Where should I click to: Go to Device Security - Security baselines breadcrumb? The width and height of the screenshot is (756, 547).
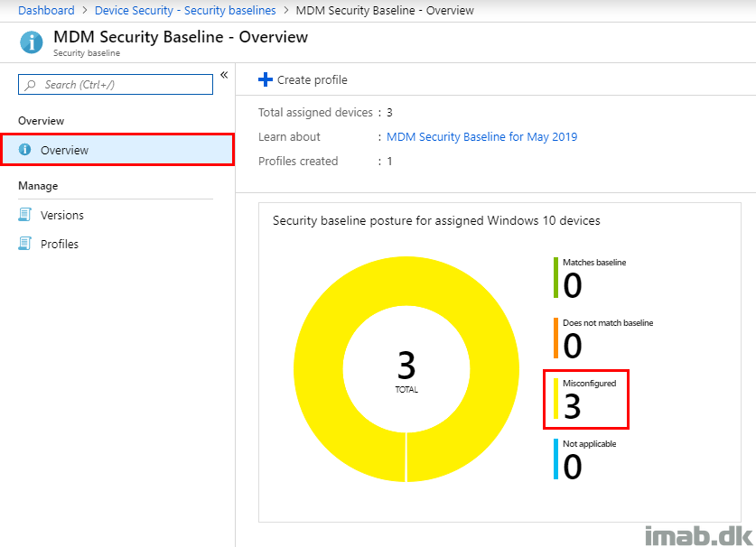click(185, 10)
